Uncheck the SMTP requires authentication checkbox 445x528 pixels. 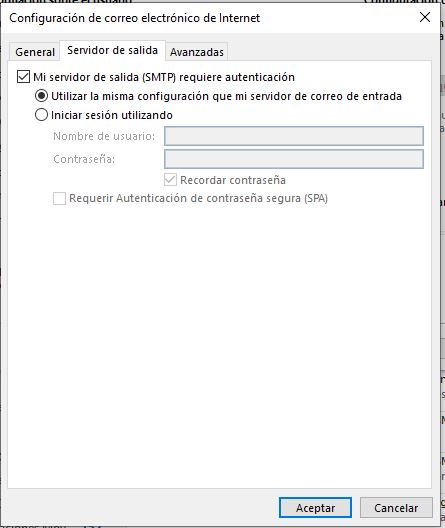[x=23, y=77]
